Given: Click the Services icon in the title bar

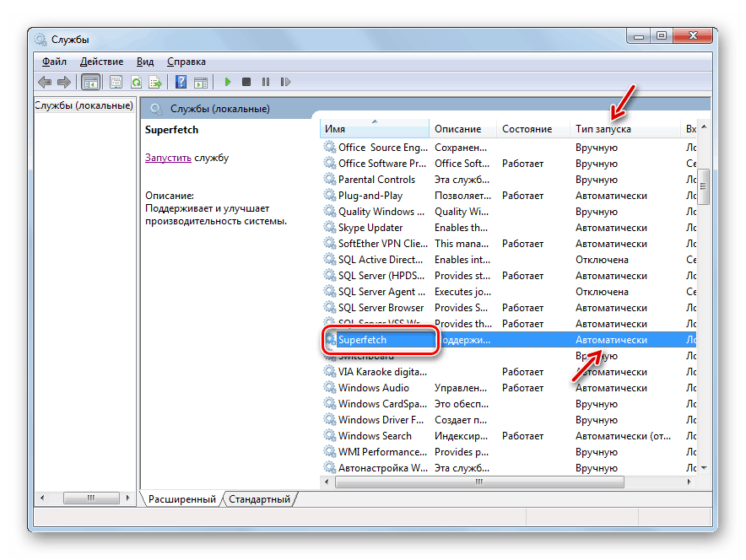Looking at the screenshot, I should [41, 40].
